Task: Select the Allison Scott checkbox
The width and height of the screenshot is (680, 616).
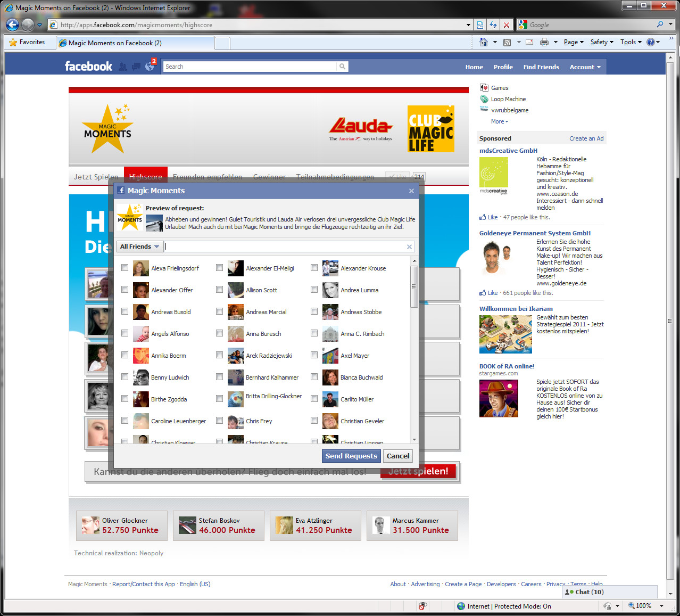Action: click(x=219, y=290)
